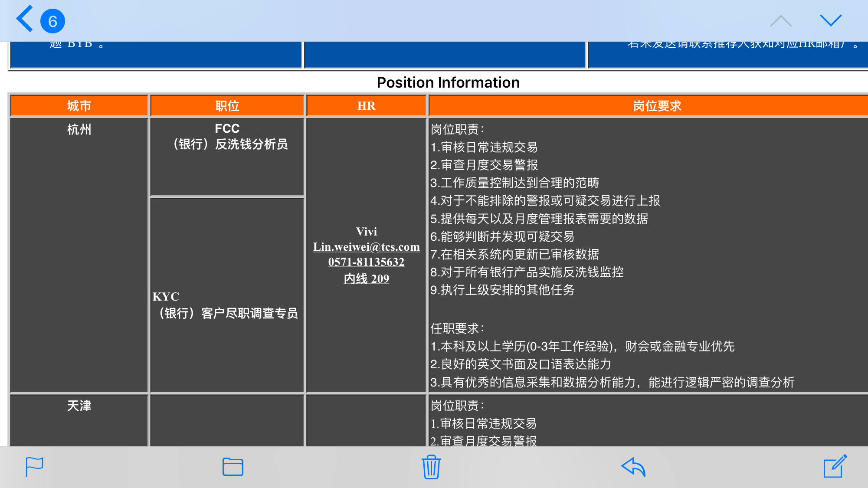Move email to a folder
The width and height of the screenshot is (868, 488).
click(233, 467)
